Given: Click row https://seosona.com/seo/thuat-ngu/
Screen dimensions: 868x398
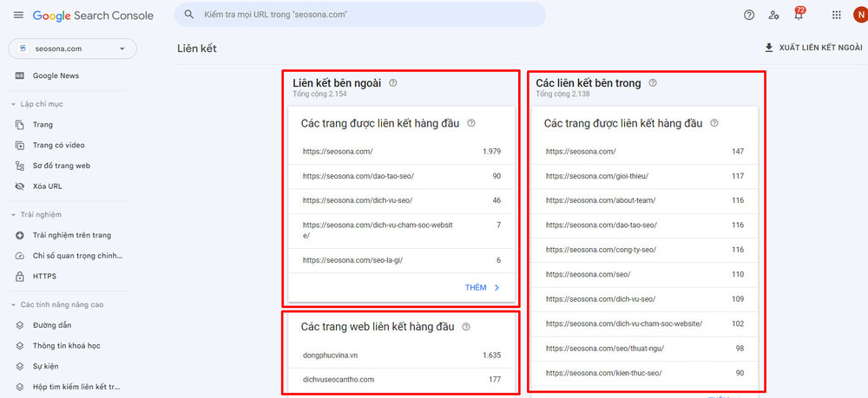Looking at the screenshot, I should [645, 349].
